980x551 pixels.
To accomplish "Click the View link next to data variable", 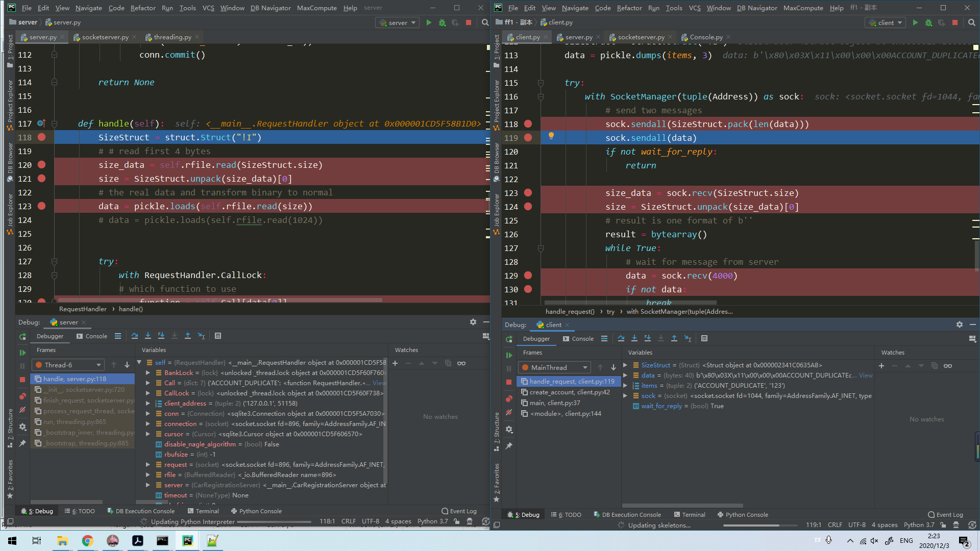I will (x=866, y=375).
